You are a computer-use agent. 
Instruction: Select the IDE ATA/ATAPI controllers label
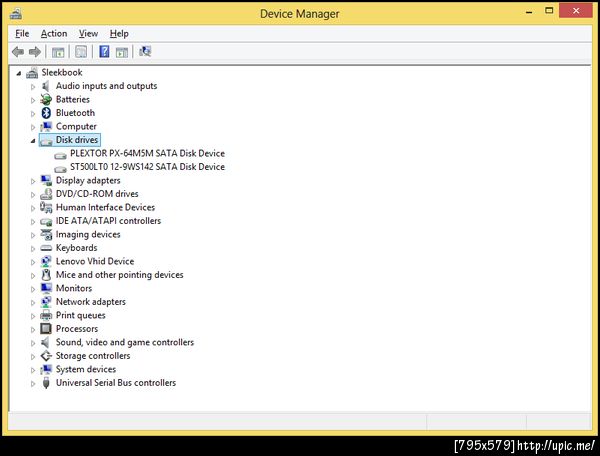(108, 221)
